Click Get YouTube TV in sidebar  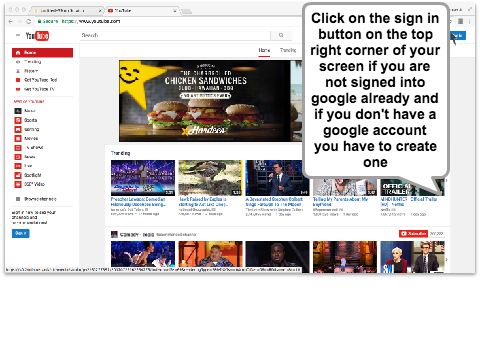[x=35, y=89]
